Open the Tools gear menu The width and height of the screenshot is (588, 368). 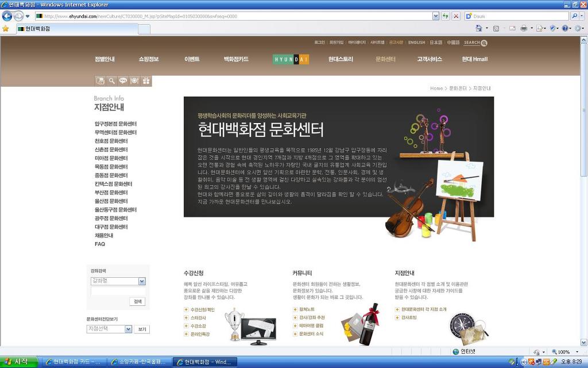[x=579, y=29]
